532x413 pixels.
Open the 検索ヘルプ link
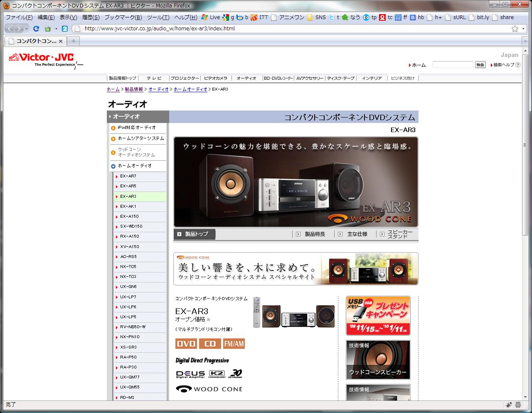coord(505,65)
